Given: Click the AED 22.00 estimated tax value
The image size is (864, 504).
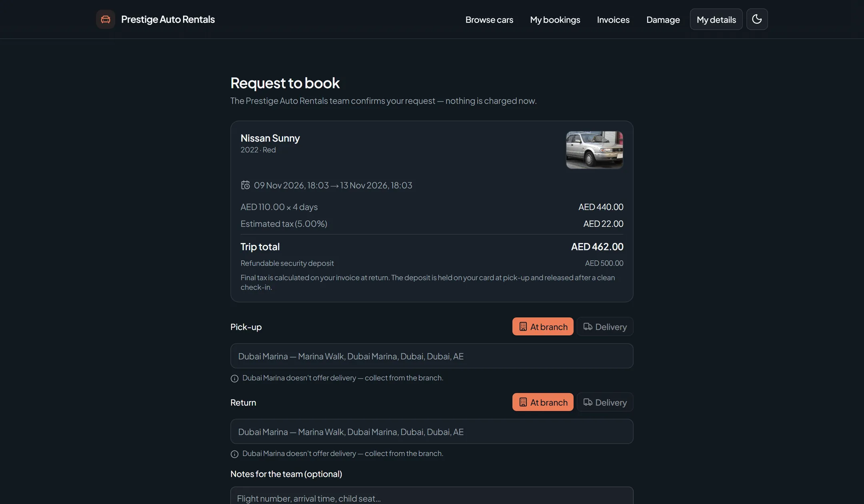Looking at the screenshot, I should tap(603, 224).
